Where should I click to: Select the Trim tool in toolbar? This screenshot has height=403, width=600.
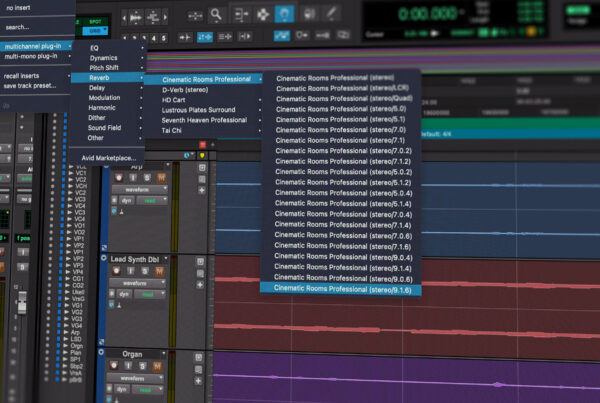(241, 15)
